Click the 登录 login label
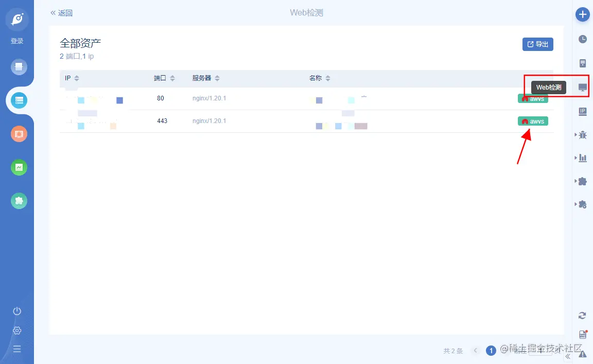 pos(17,41)
